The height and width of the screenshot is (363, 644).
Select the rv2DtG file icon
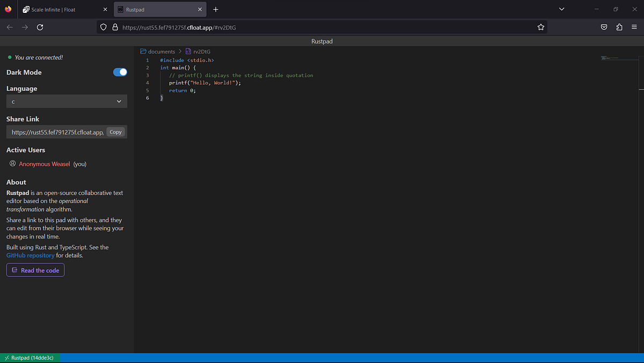[188, 51]
